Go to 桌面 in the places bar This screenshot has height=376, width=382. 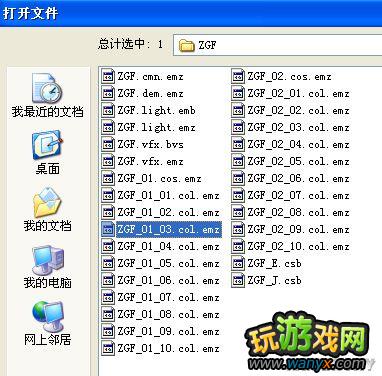(x=47, y=152)
